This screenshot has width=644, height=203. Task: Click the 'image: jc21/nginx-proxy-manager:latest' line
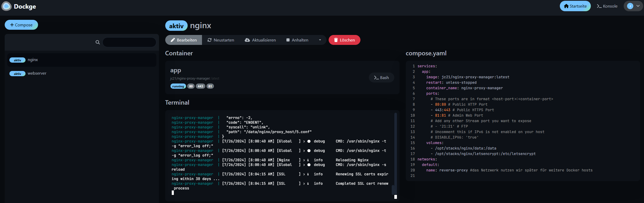[468, 77]
